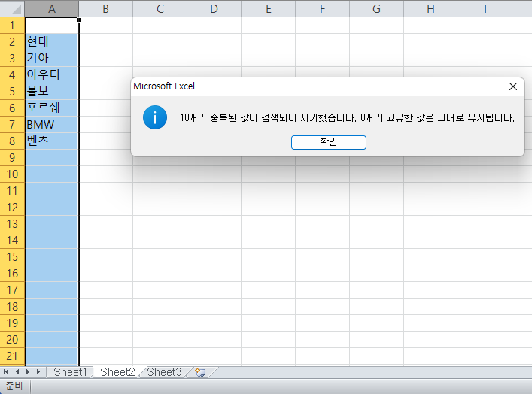
Task: Select column A header
Action: pyautogui.click(x=52, y=8)
